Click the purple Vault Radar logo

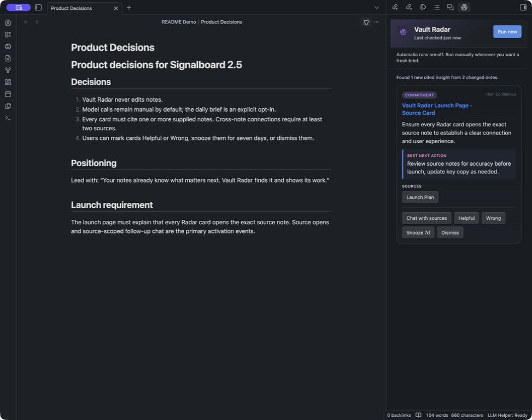tap(403, 32)
